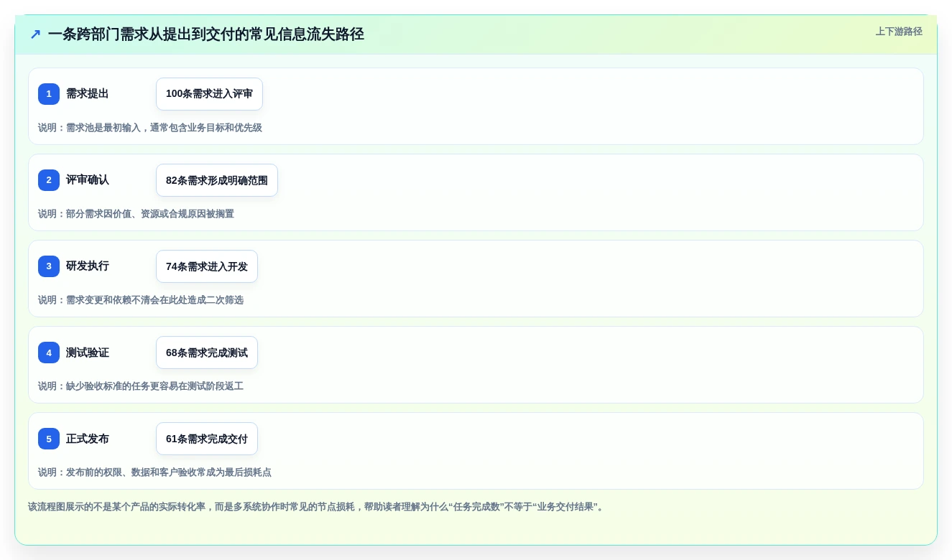The height and width of the screenshot is (560, 952).
Task: Click the 61条需求完成交付 chip
Action: (x=207, y=439)
